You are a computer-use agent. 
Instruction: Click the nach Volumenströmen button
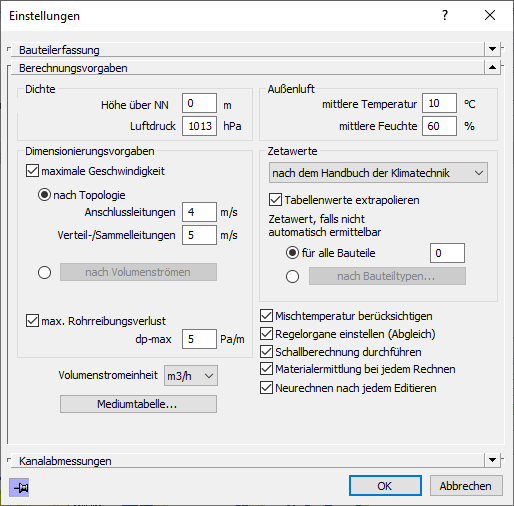[138, 272]
